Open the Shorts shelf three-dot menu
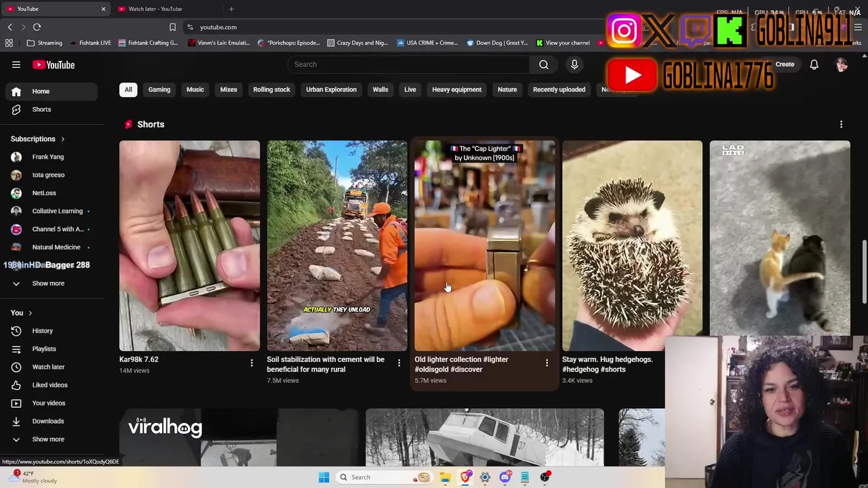 tap(841, 125)
